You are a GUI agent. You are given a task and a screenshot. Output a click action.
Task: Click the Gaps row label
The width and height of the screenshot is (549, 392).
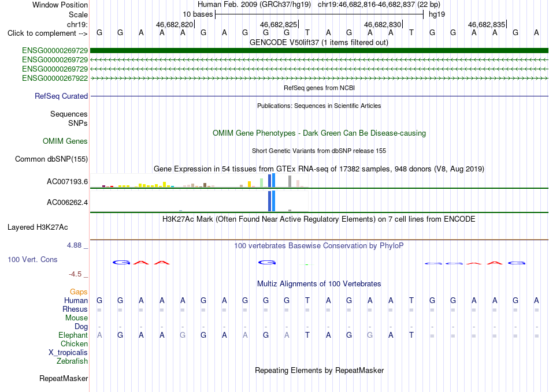(79, 292)
